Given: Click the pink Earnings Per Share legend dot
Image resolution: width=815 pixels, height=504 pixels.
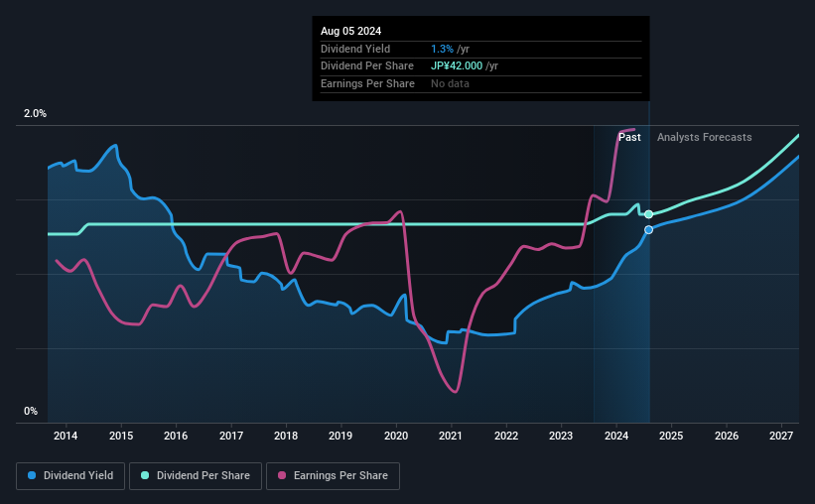Looking at the screenshot, I should (x=282, y=475).
